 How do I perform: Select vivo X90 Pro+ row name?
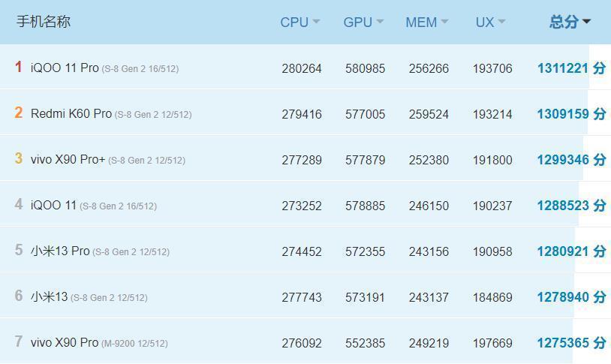(68, 160)
